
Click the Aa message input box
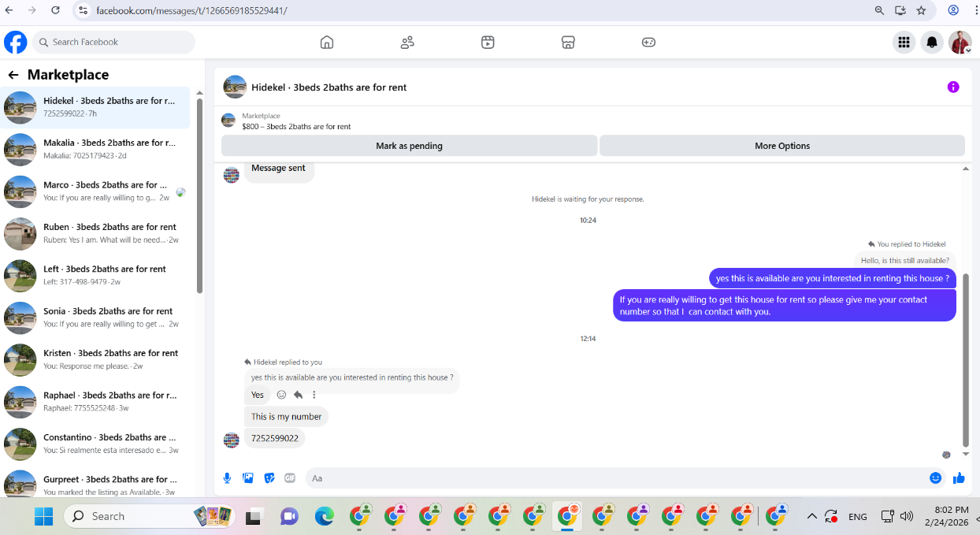click(616, 478)
